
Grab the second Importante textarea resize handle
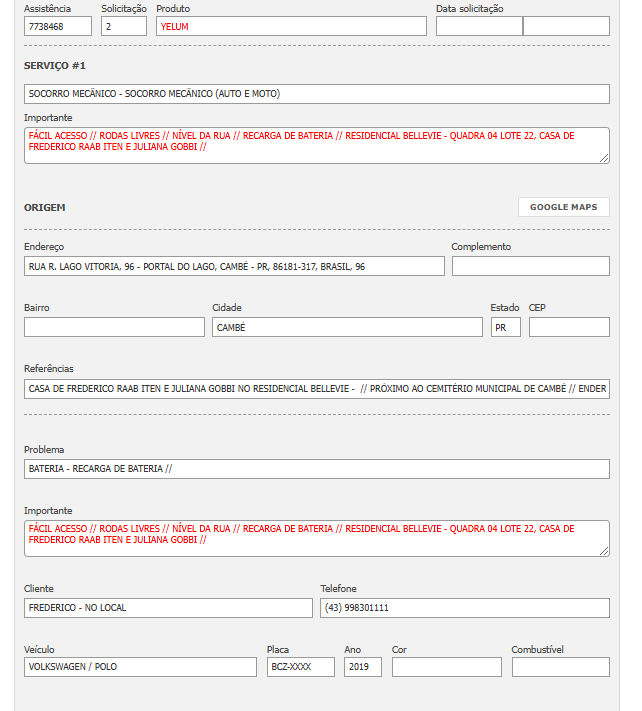(x=604, y=551)
